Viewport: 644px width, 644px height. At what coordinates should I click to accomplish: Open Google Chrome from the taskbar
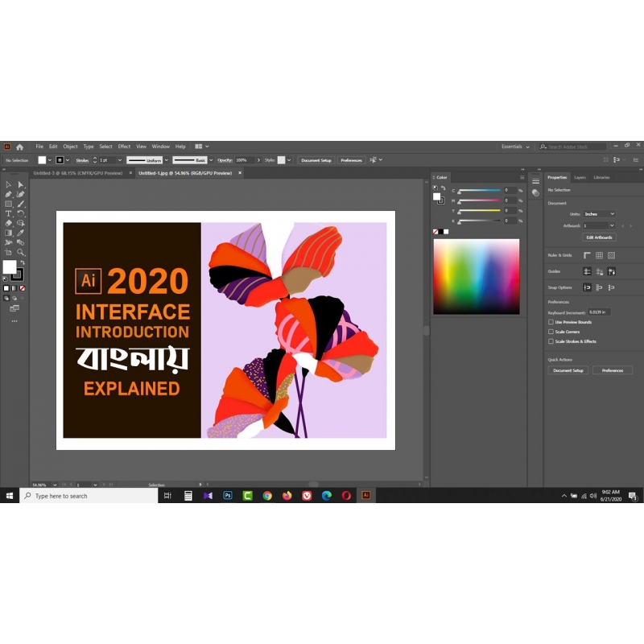[267, 496]
